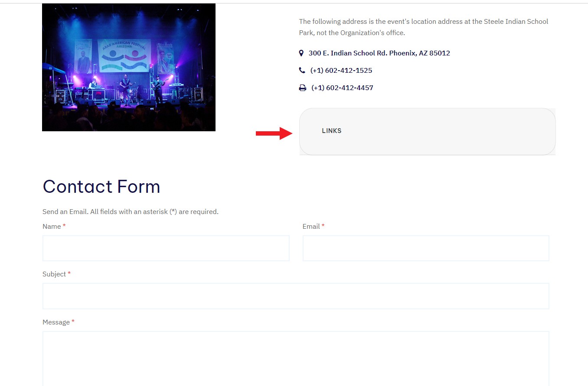Click the location pin icon
Image resolution: width=588 pixels, height=386 pixels.
(301, 53)
